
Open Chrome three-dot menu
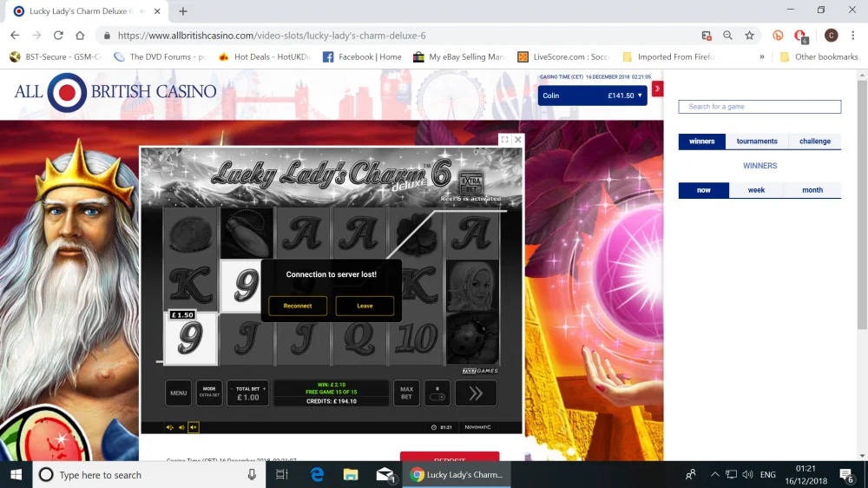852,36
